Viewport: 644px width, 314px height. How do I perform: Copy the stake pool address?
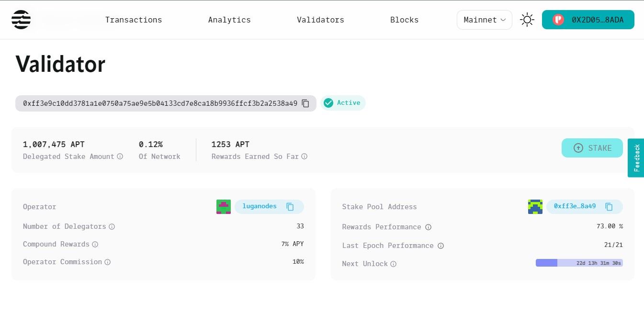(609, 207)
